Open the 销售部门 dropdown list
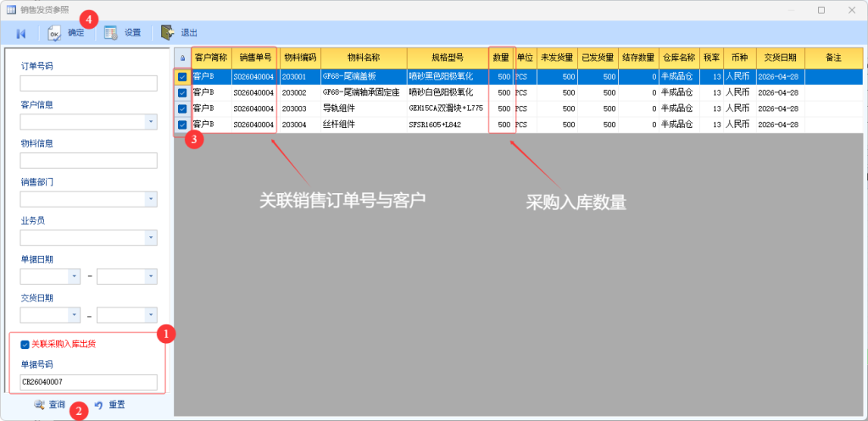This screenshot has width=868, height=421. tap(151, 199)
